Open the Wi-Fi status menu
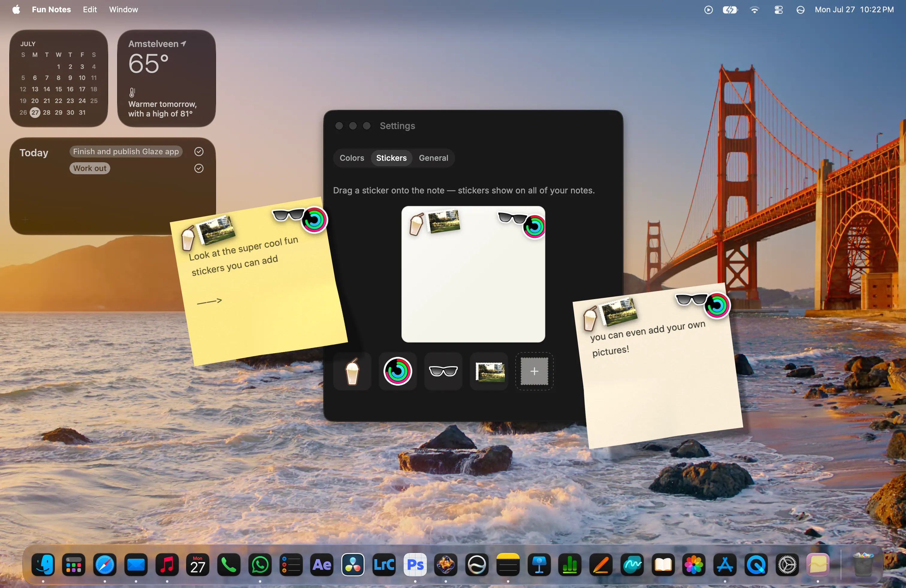This screenshot has width=906, height=588. tap(754, 10)
